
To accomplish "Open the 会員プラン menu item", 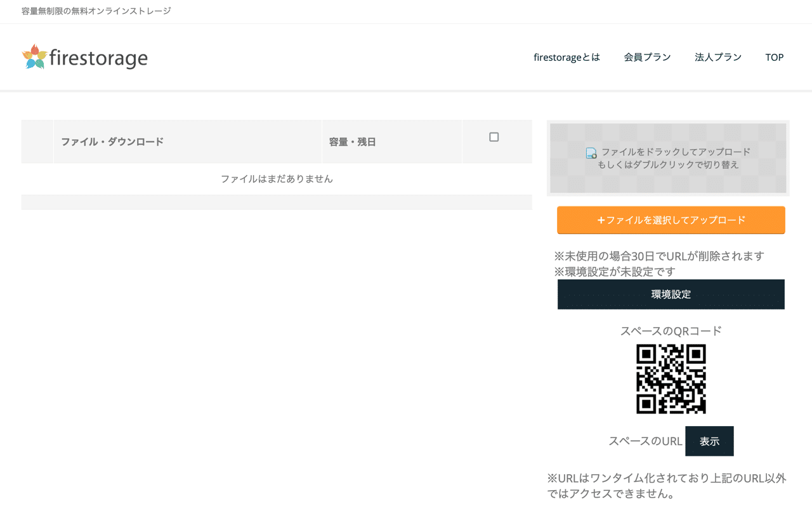I will click(647, 57).
